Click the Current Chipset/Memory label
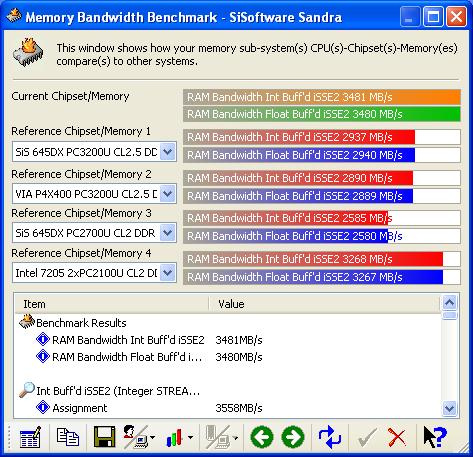Image resolution: width=473 pixels, height=457 pixels. coord(70,96)
